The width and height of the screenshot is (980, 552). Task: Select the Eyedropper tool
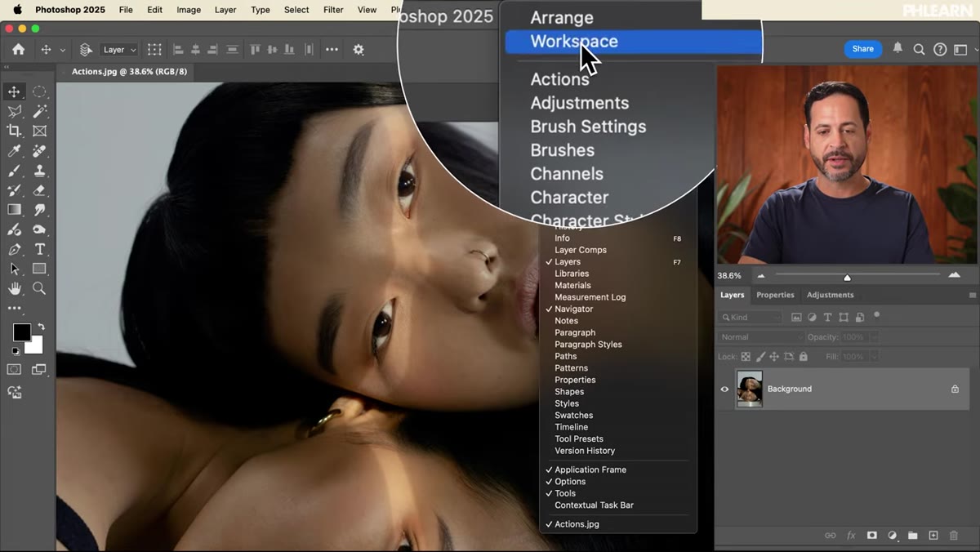pos(14,151)
